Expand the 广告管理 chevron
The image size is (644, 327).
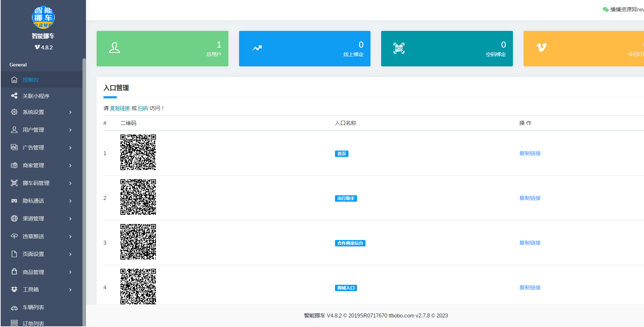coord(70,148)
